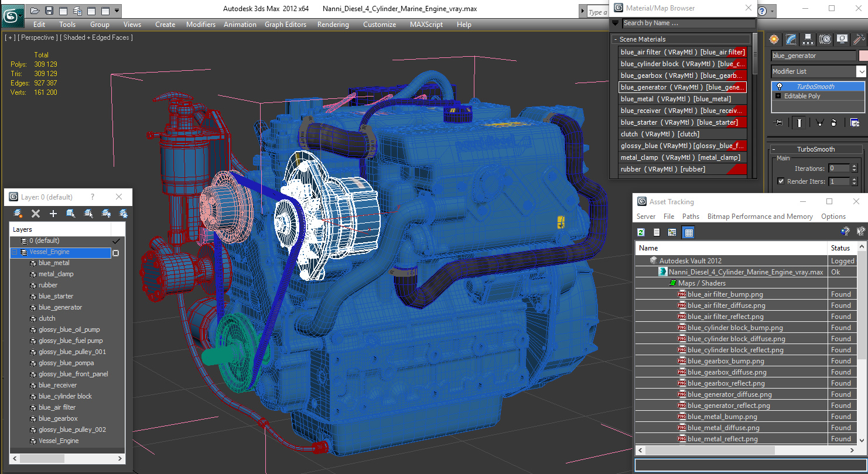This screenshot has width=868, height=474.
Task: Click the 3ds Max application logo button
Action: click(x=12, y=15)
